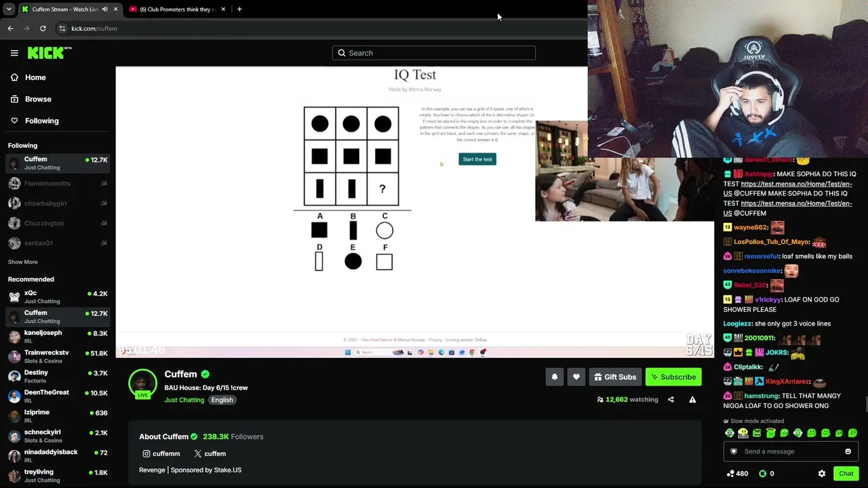This screenshot has width=868, height=488.
Task: Go to the Kick logo homepage
Action: tap(50, 53)
